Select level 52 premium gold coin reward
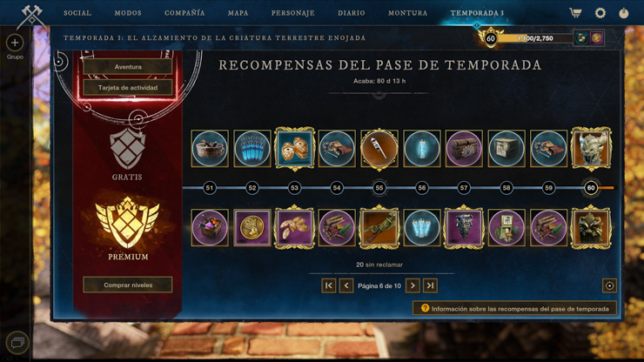 coord(252,228)
